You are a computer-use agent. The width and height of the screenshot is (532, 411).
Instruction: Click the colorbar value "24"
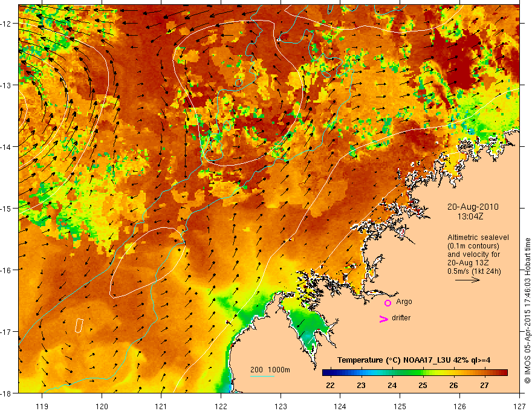click(x=392, y=386)
